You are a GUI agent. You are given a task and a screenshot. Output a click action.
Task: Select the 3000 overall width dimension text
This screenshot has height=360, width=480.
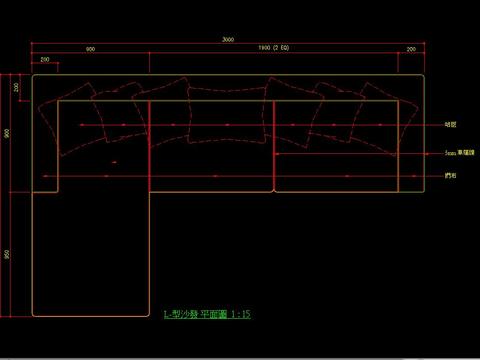tap(228, 39)
